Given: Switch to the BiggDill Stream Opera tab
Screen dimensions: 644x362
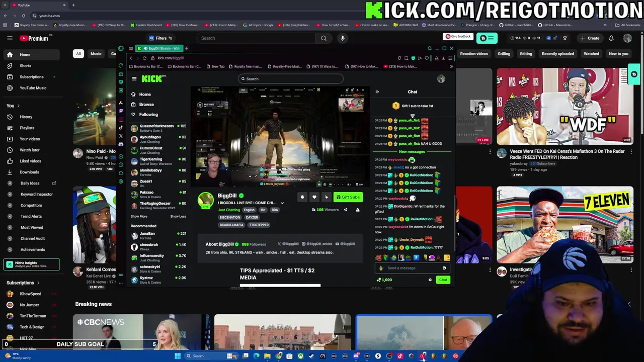Looking at the screenshot, I should (x=159, y=48).
